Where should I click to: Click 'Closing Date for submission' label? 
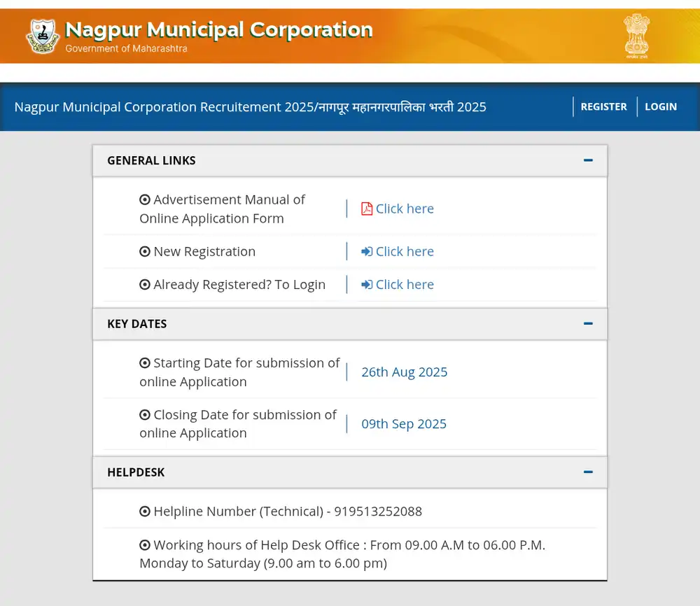coord(238,423)
